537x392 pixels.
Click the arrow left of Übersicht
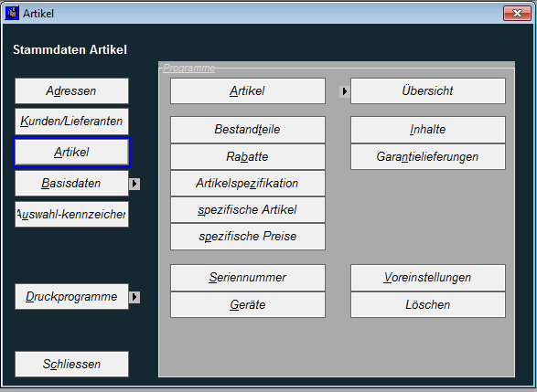(345, 91)
